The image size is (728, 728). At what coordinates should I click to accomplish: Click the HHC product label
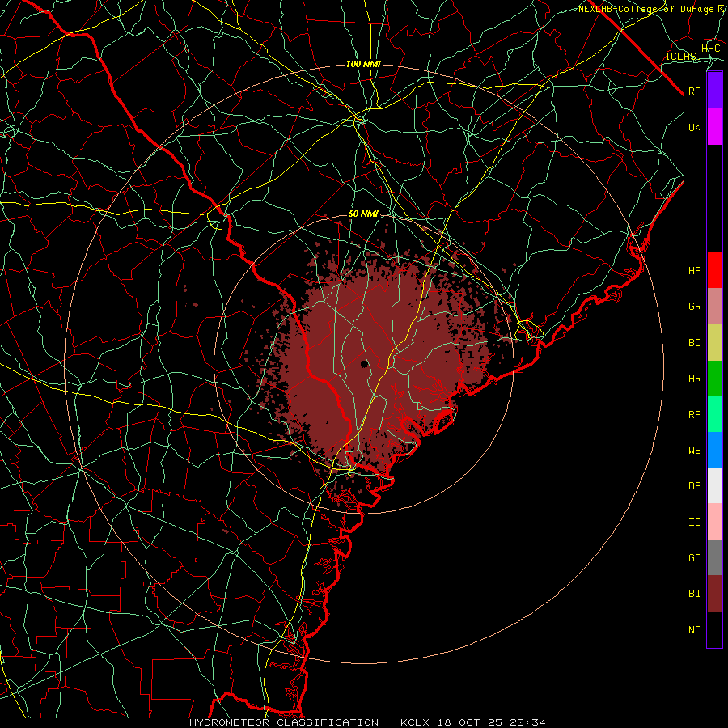coord(710,49)
